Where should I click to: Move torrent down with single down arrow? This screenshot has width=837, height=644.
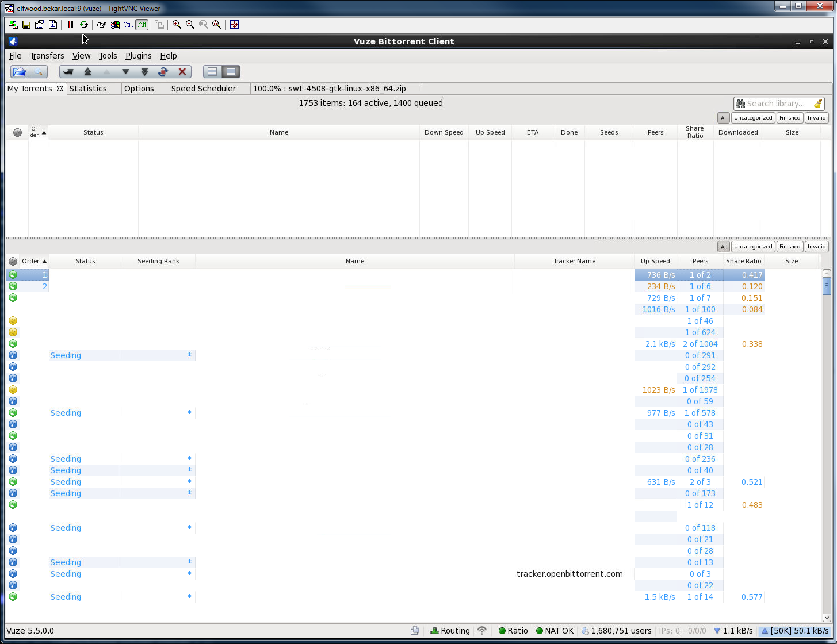[125, 72]
